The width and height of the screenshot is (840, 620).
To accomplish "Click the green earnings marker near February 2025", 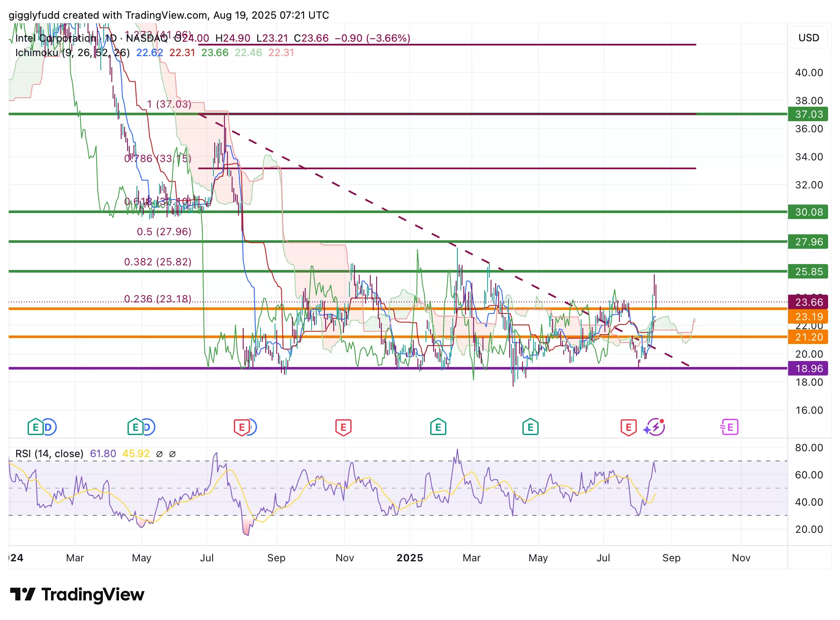I will pos(438,427).
